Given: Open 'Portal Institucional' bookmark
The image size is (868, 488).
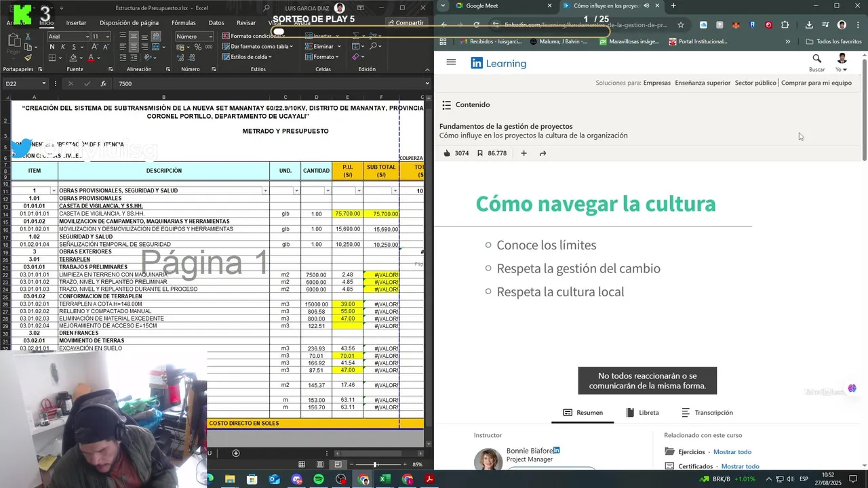Looking at the screenshot, I should [698, 41].
